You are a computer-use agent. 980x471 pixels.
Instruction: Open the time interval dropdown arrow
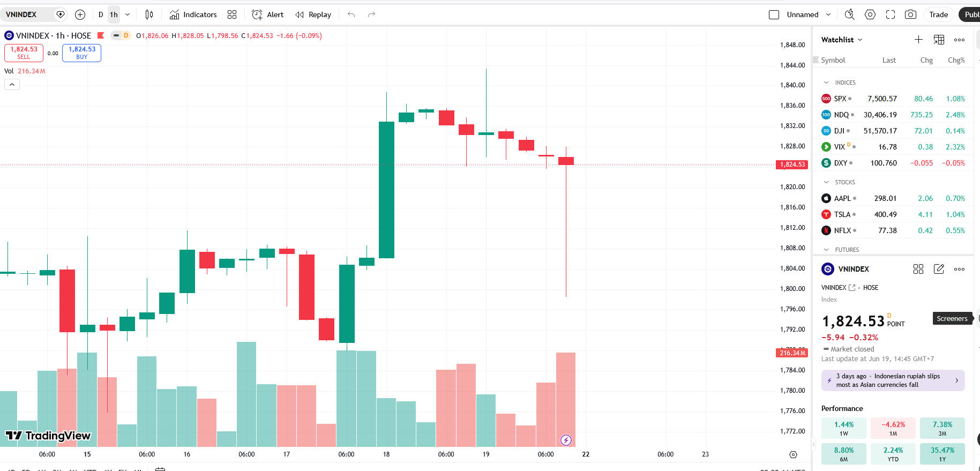[x=128, y=14]
